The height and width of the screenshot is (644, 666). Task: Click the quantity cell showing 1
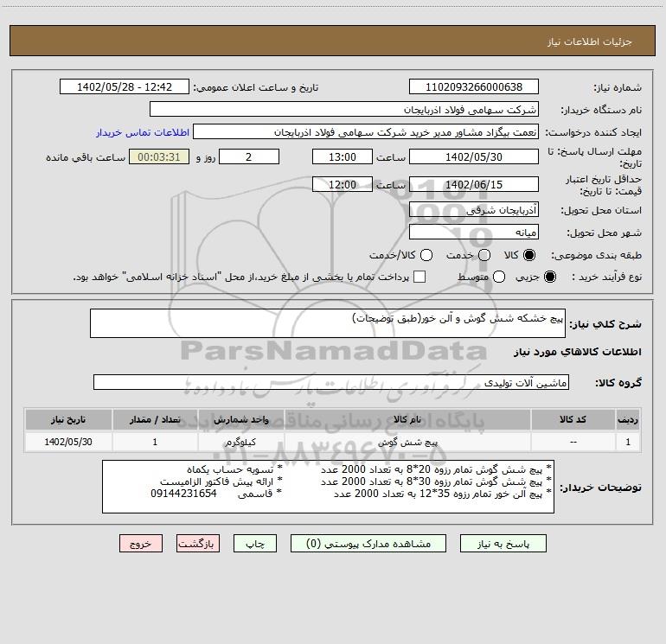(x=155, y=442)
